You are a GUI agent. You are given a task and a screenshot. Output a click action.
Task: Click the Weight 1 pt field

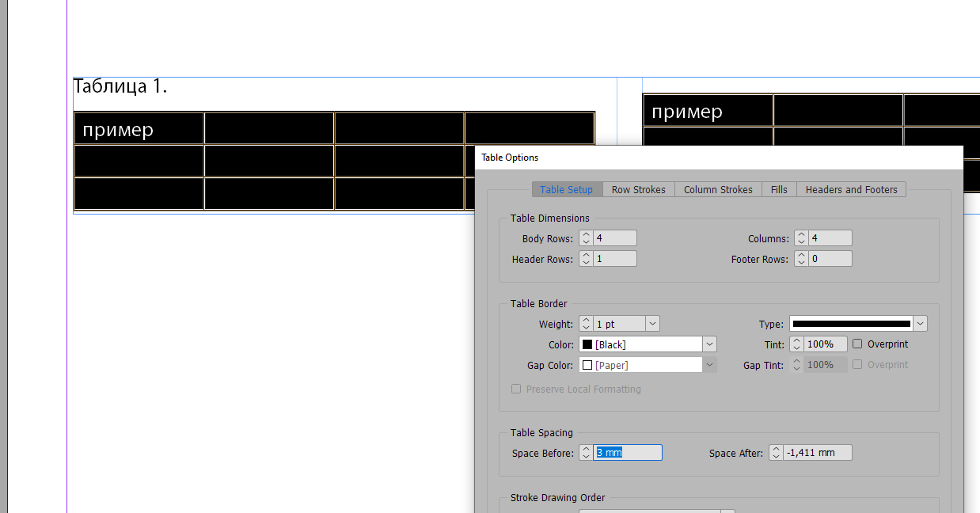click(619, 324)
